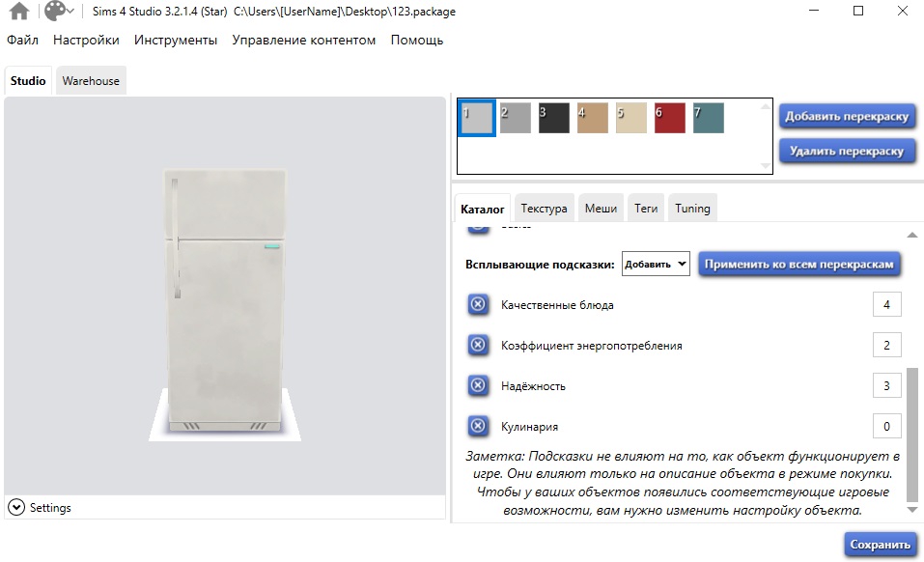Open the Настройки menu
This screenshot has width=924, height=562.
click(x=86, y=40)
